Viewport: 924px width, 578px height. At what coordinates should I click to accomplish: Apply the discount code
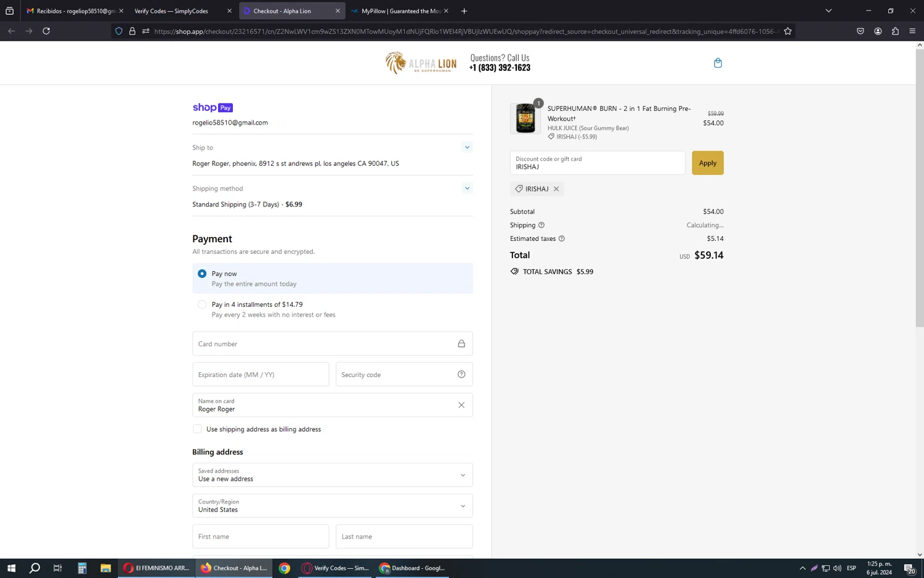point(707,163)
